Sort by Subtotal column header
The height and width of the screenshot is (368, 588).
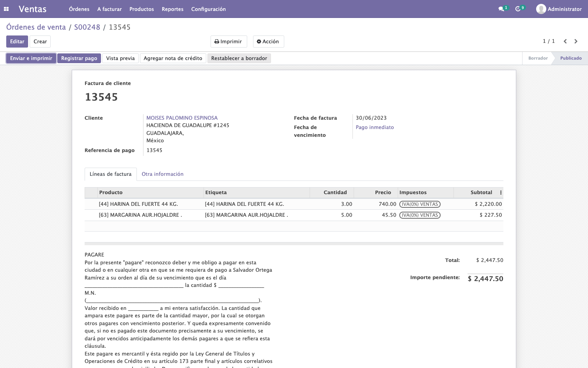pos(476,193)
